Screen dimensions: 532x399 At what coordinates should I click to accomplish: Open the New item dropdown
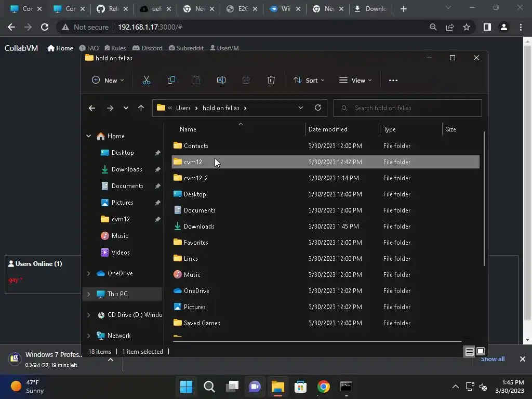(x=108, y=81)
